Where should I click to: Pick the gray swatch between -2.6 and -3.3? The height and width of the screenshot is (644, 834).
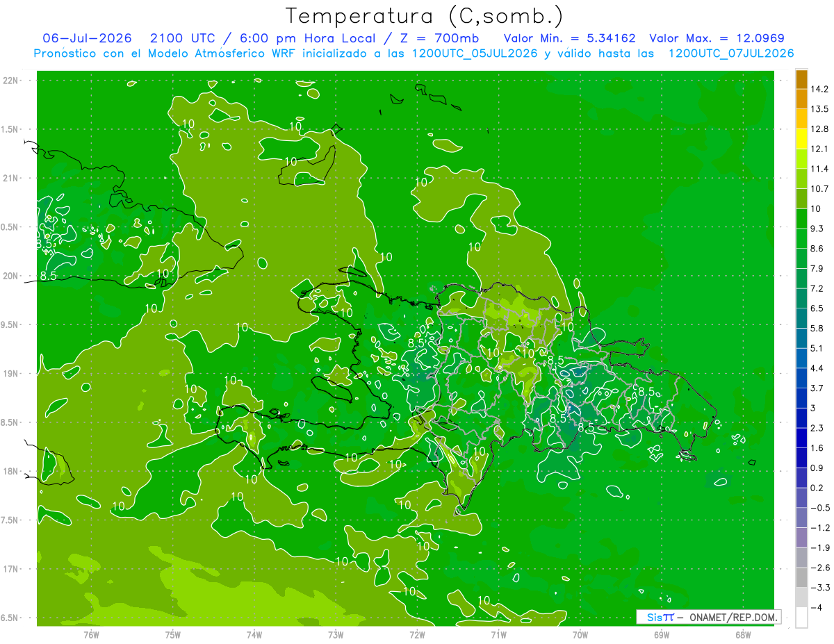pos(801,577)
